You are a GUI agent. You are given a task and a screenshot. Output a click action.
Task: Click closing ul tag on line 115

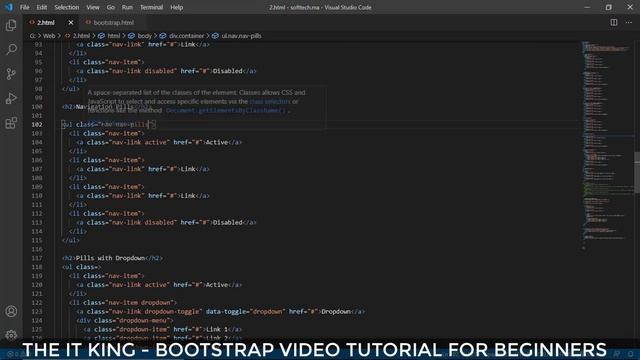point(71,240)
